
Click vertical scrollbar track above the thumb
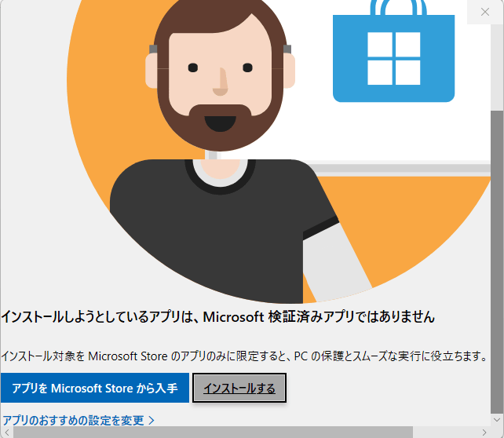coord(497,68)
